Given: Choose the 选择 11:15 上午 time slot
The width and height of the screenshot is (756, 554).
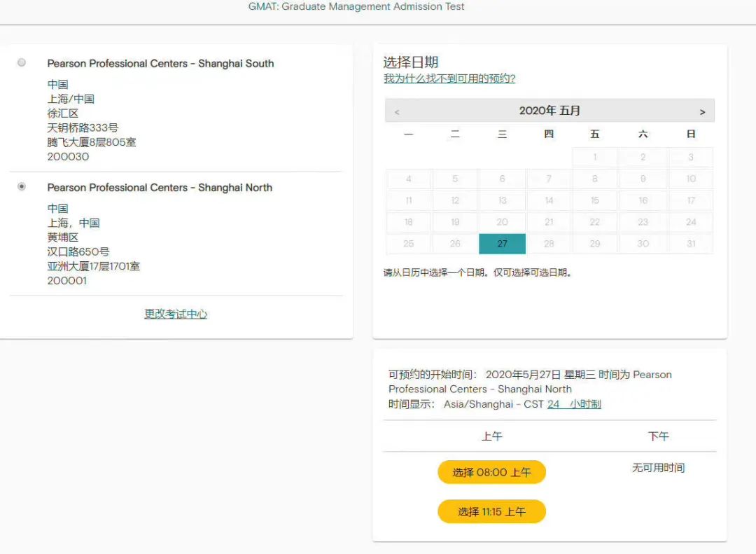Looking at the screenshot, I should [x=491, y=511].
